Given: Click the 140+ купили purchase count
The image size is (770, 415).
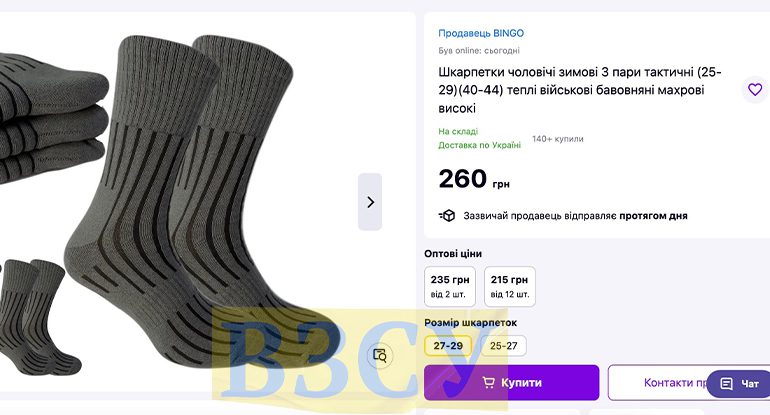Looking at the screenshot, I should [x=558, y=139].
